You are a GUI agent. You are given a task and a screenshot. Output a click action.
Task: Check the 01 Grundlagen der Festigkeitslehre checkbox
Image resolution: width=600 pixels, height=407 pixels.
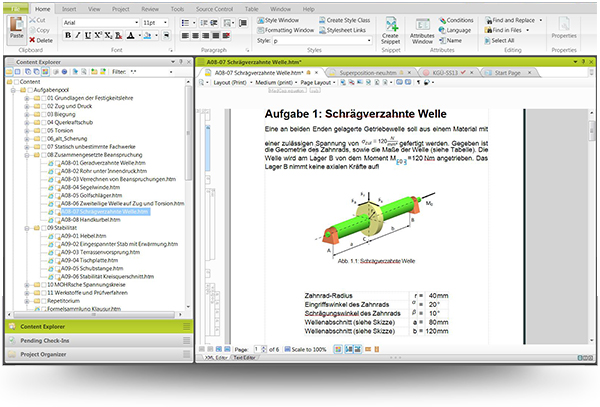click(x=44, y=98)
